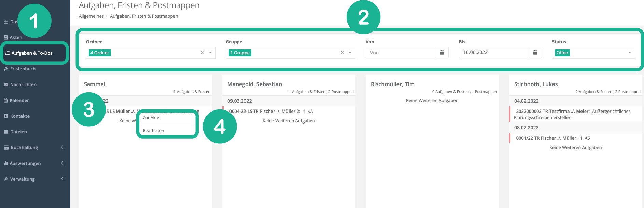This screenshot has height=208, width=644.
Task: Open task 0004-22-LS TR Fischer ./. Müller 2
Action: click(x=265, y=111)
